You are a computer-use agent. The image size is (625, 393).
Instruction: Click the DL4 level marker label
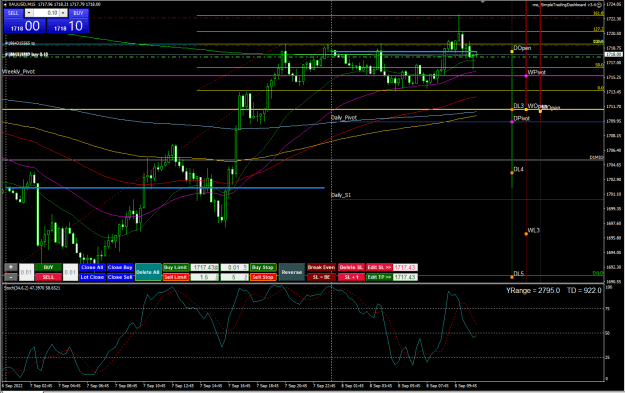point(519,169)
